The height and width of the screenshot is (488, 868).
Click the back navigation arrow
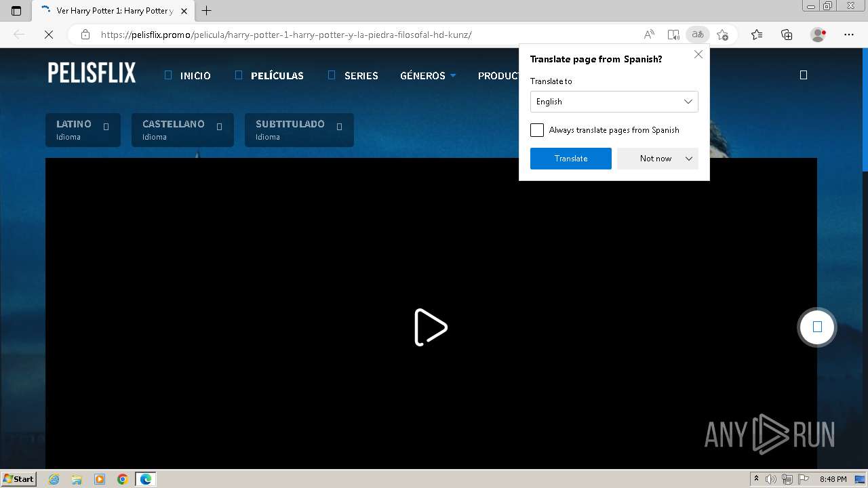click(x=19, y=35)
